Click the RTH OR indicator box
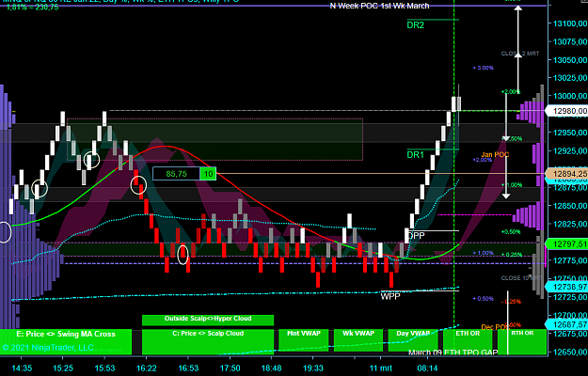This screenshot has width=588, height=376. pyautogui.click(x=522, y=342)
